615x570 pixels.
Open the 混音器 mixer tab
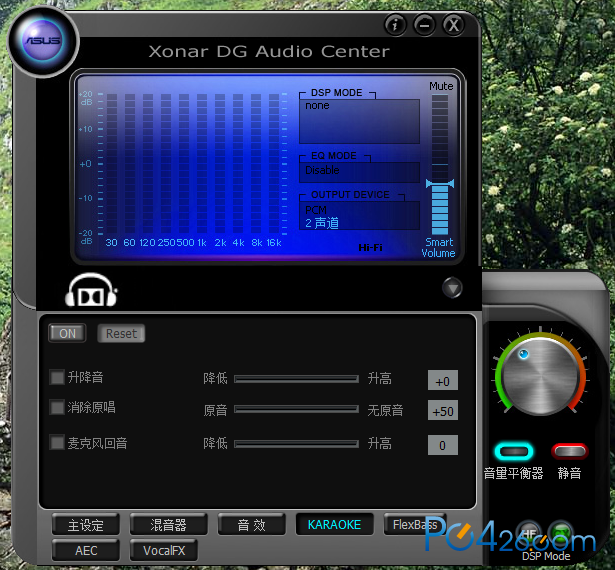click(x=168, y=524)
